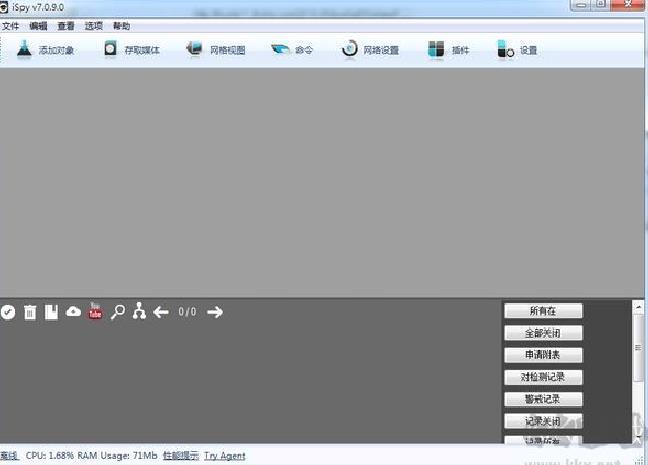The image size is (648, 465).
Task: Click the 插件 plugins icon
Action: point(436,50)
